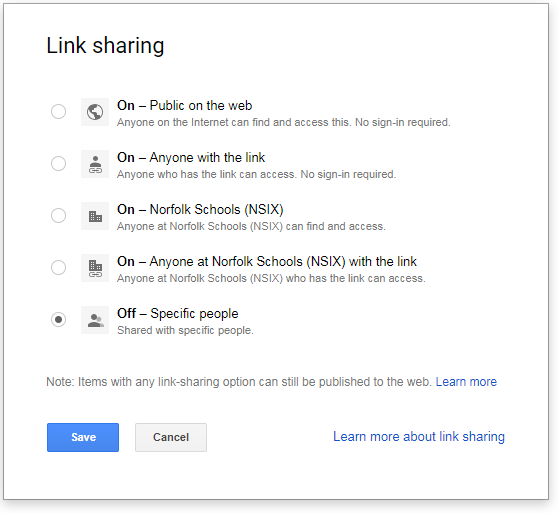Choose the Anyone with the link radio button
Viewport: 559px width, 513px height.
pos(58,164)
